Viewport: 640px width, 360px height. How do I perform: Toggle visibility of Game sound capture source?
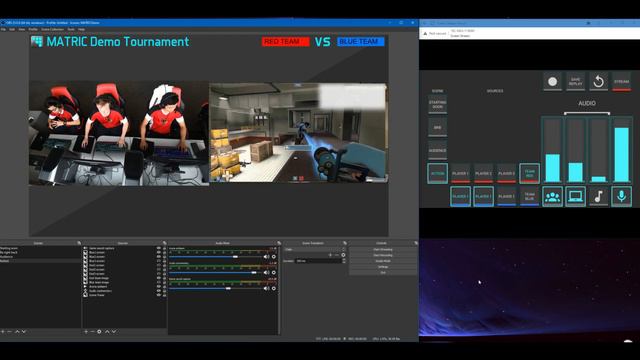(x=159, y=248)
